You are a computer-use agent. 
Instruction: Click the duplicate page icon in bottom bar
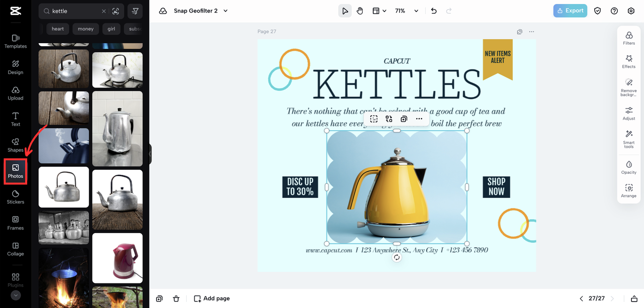click(x=159, y=298)
